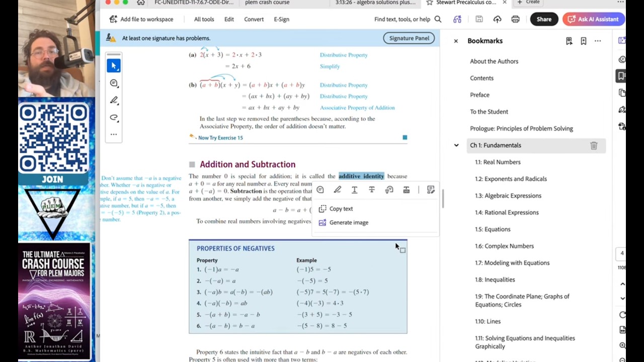Close the Stewart Precalculus tab
Image resolution: width=644 pixels, height=362 pixels.
coord(505,3)
